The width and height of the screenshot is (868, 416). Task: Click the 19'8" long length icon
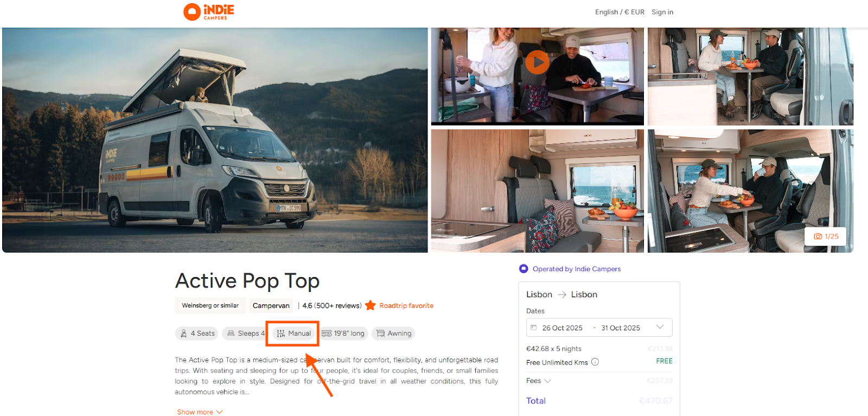(327, 334)
